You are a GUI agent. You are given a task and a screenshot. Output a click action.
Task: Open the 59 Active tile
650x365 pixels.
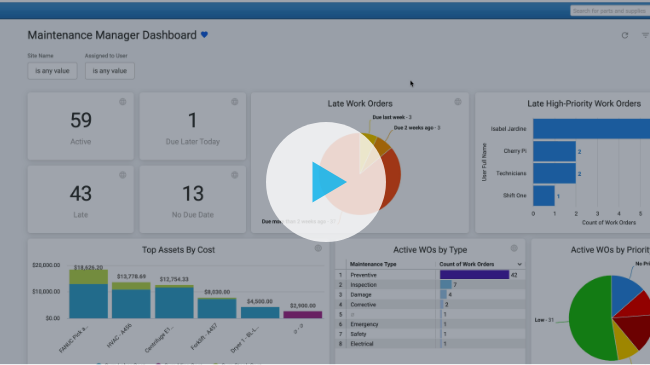point(81,126)
